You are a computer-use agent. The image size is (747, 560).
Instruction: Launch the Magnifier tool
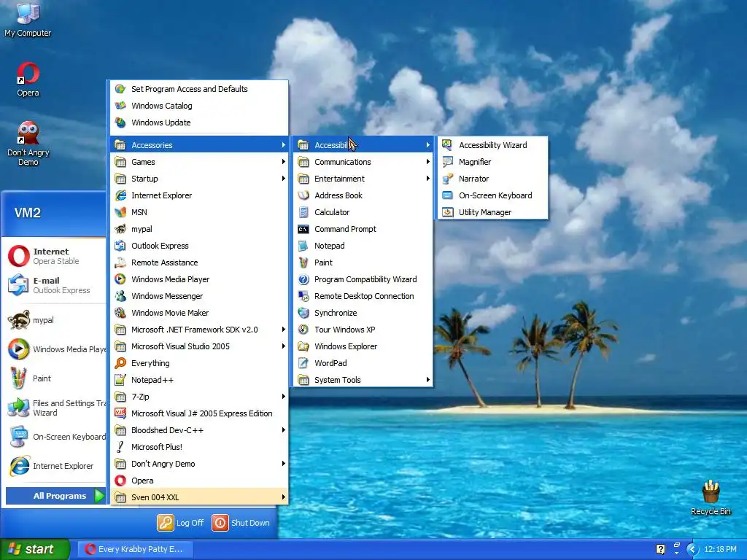492,162
